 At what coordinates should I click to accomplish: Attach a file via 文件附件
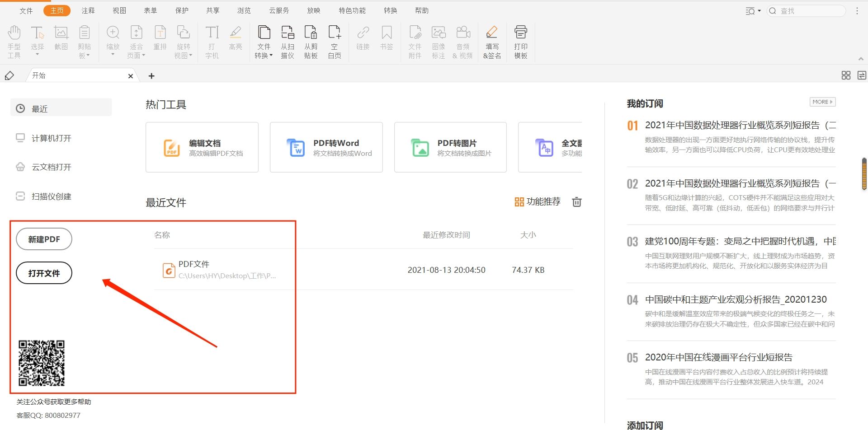[415, 41]
